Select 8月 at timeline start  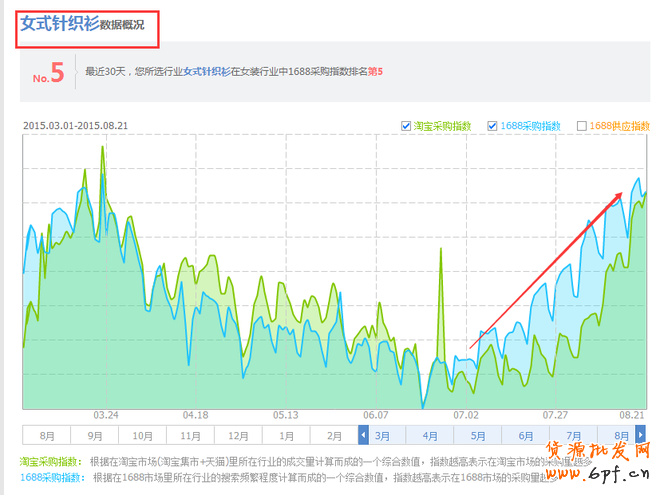[x=46, y=436]
